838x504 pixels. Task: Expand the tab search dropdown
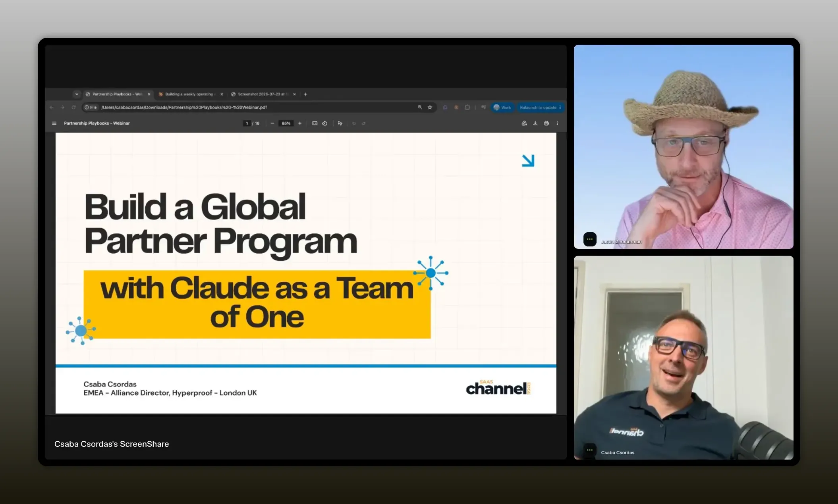click(77, 94)
